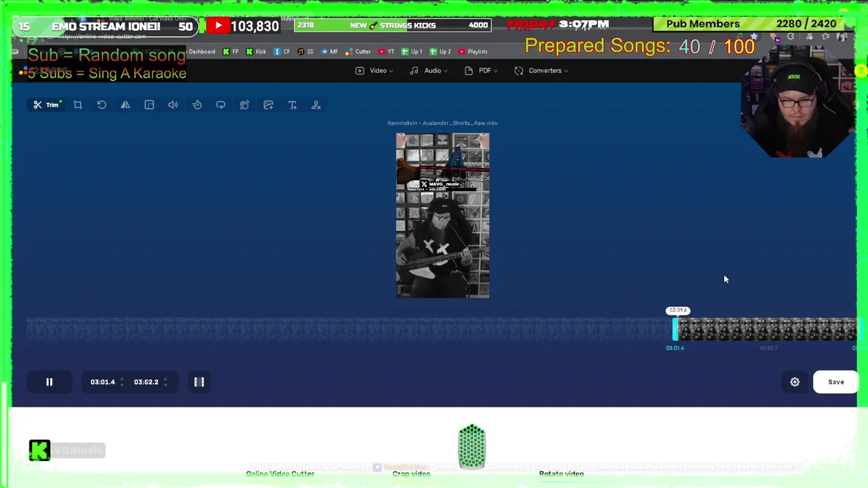Pause the video playback
This screenshot has width=868, height=488.
49,382
